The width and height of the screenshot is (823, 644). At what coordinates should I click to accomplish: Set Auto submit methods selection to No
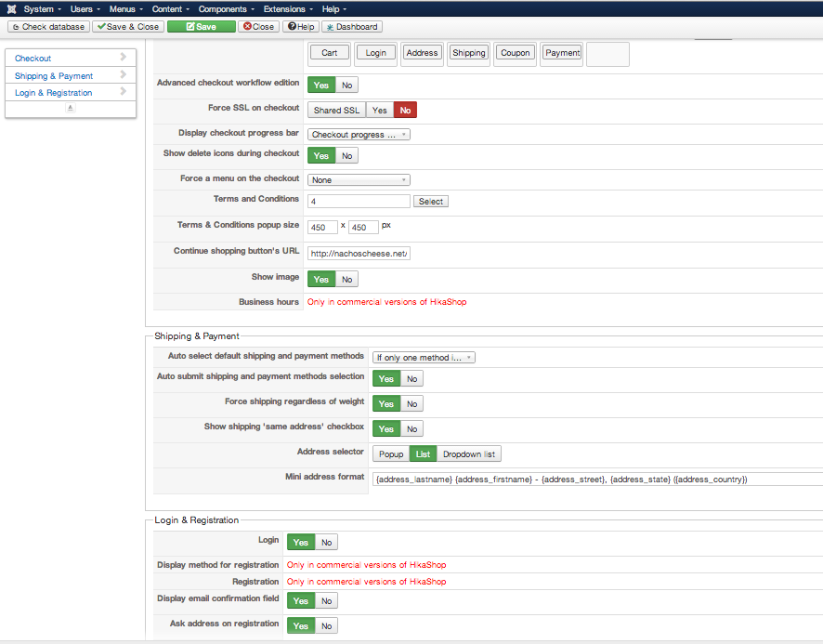click(412, 379)
